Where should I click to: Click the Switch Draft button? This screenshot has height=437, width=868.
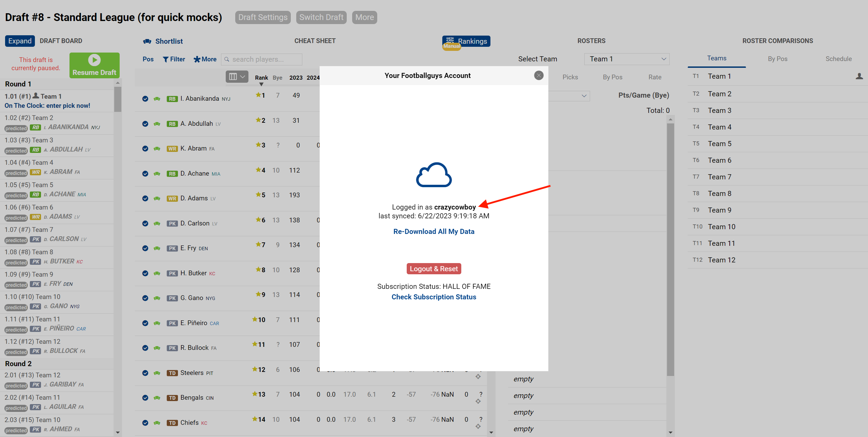[x=321, y=17]
